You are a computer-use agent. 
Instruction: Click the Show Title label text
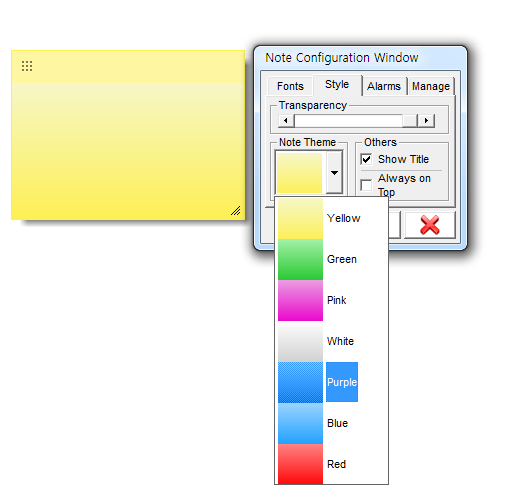pyautogui.click(x=403, y=159)
